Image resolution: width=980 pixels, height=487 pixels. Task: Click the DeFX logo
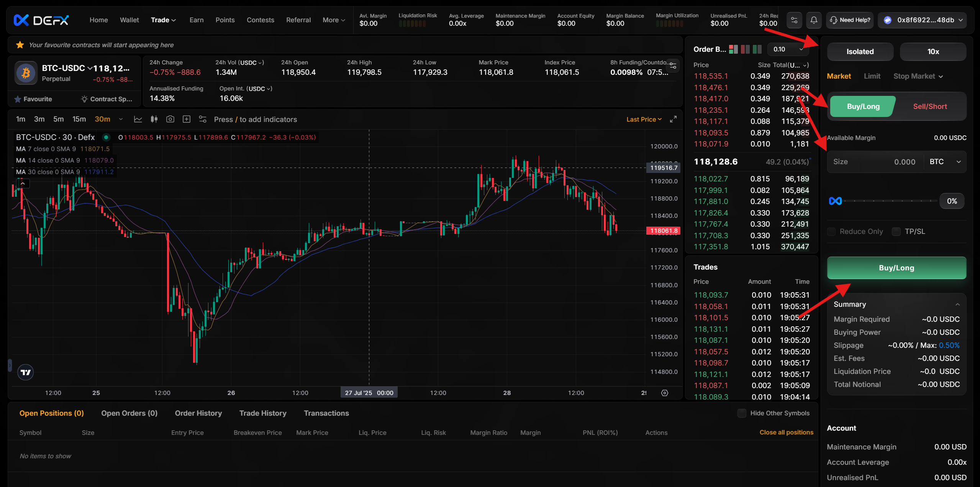[x=41, y=20]
